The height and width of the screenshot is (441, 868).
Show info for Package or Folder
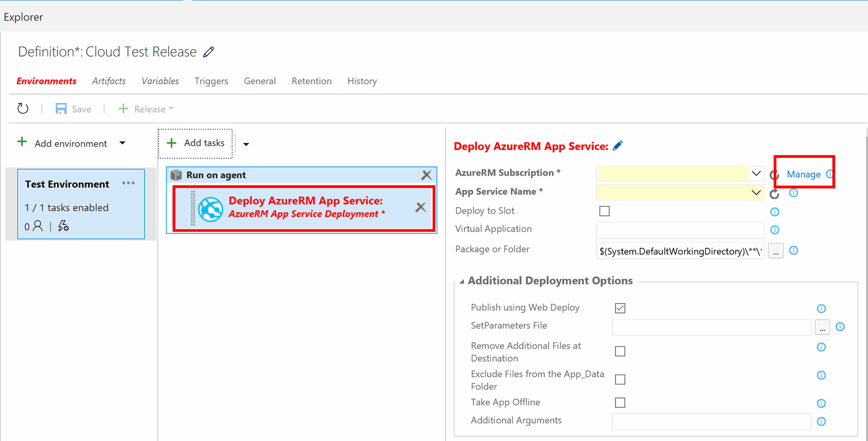pos(793,250)
